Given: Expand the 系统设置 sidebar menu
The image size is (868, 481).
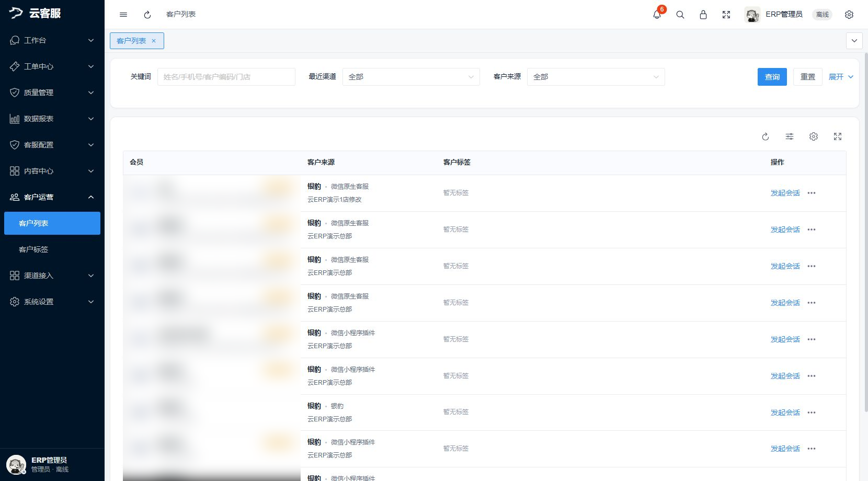Looking at the screenshot, I should coord(52,302).
